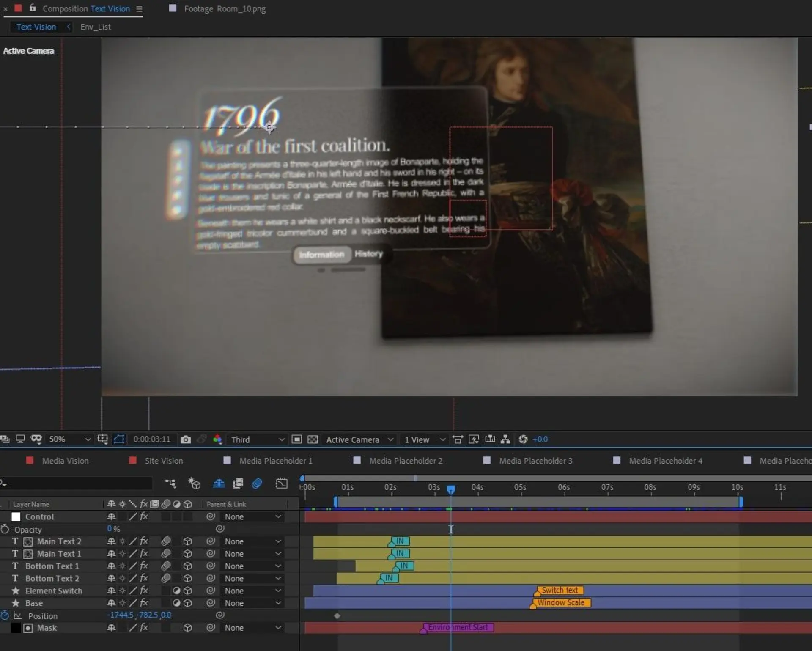Toggle fx switch on Control layer
The image size is (812, 651).
[x=144, y=516]
